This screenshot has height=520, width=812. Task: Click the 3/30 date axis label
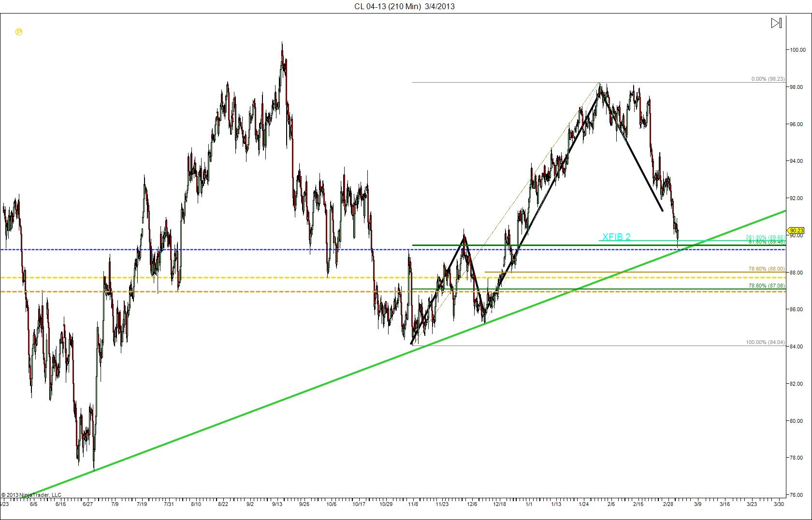[x=779, y=504]
